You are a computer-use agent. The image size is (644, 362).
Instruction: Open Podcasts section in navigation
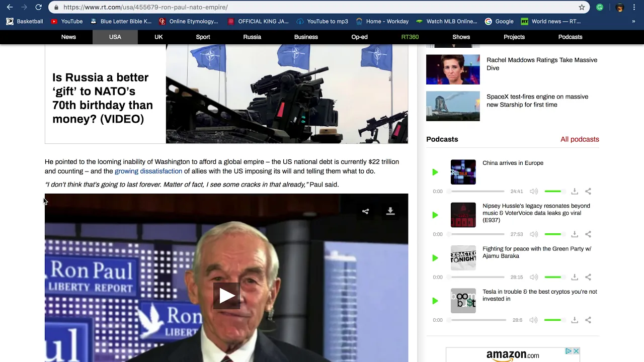570,37
